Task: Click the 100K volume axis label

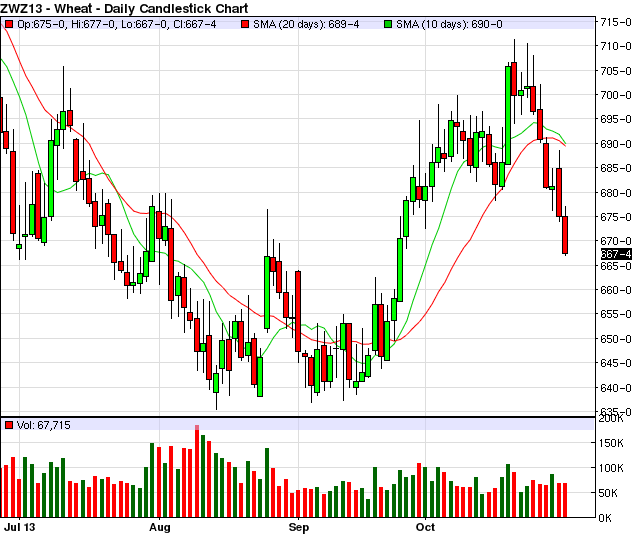Action: pos(611,468)
